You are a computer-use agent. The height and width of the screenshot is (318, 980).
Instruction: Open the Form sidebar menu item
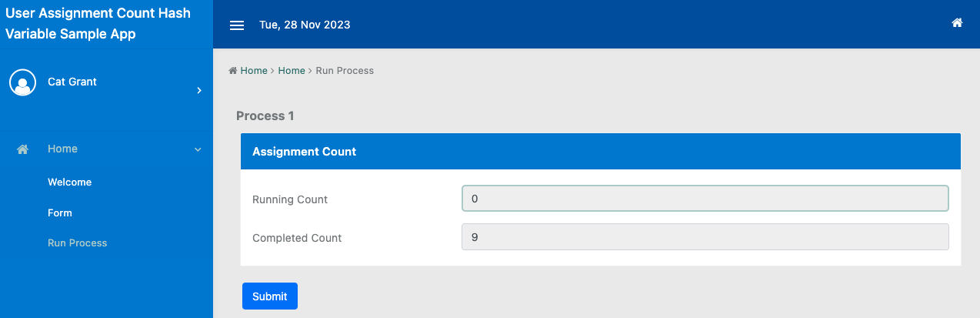point(60,213)
